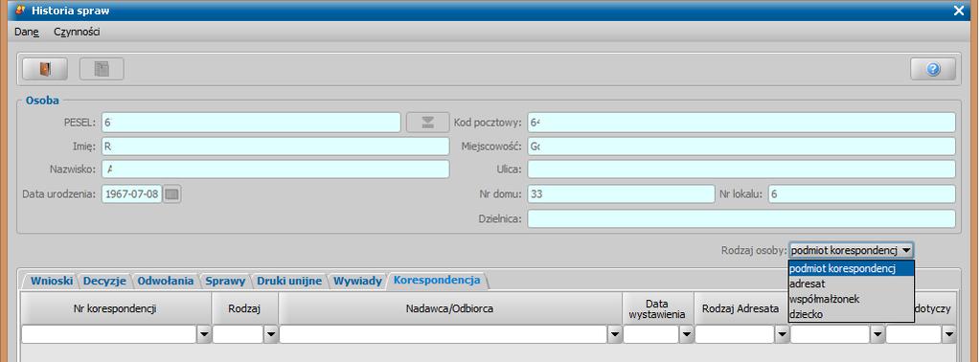
Task: Sort by the Nr korespondencji column header
Action: (116, 308)
